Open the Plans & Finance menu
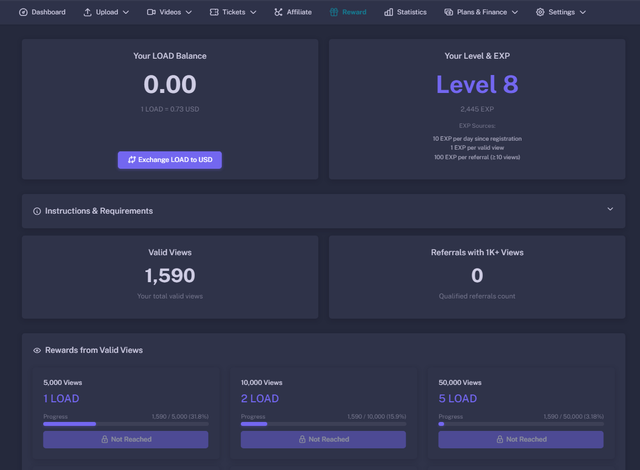This screenshot has height=470, width=640. 481,12
